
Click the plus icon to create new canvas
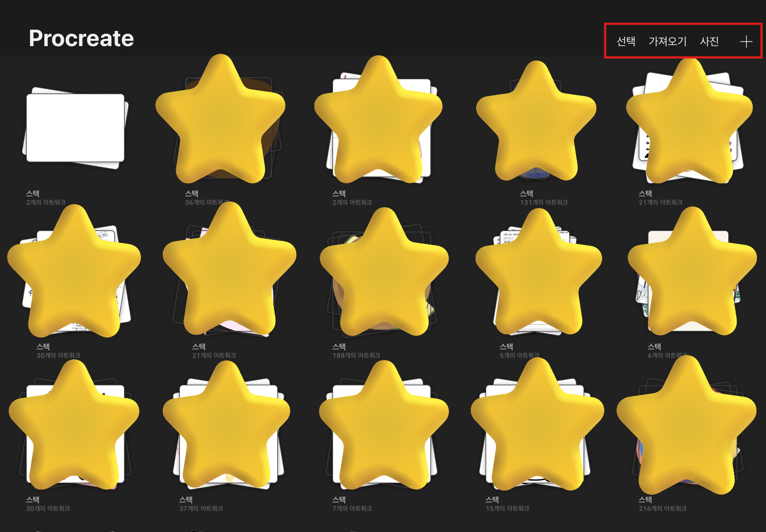tap(746, 41)
